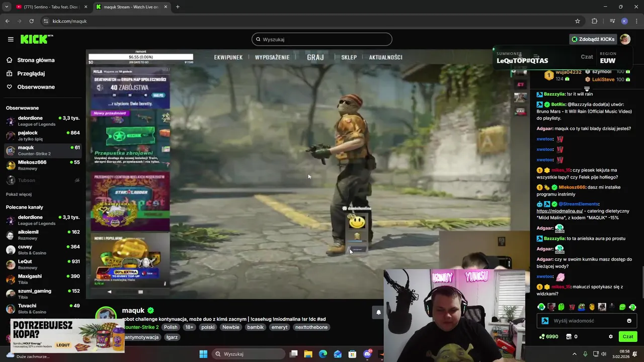Screen dimensions: 644x362
Task: Select the Polish tag
Action: point(171,327)
